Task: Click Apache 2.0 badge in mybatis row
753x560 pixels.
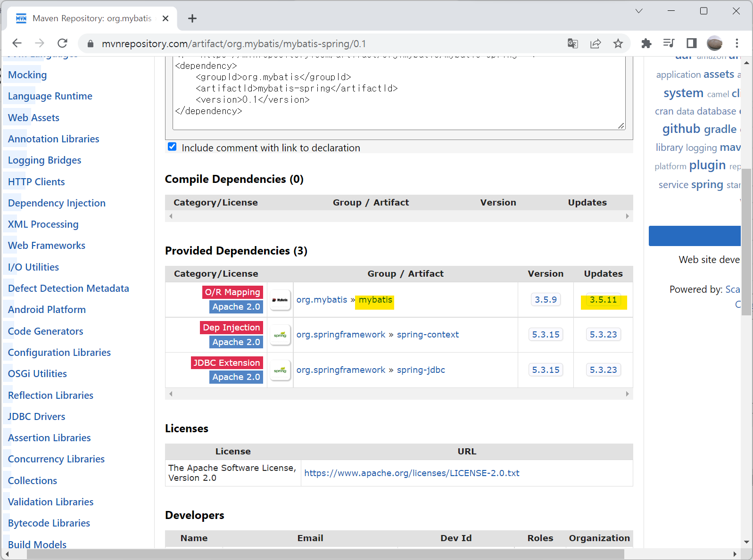Action: (236, 307)
